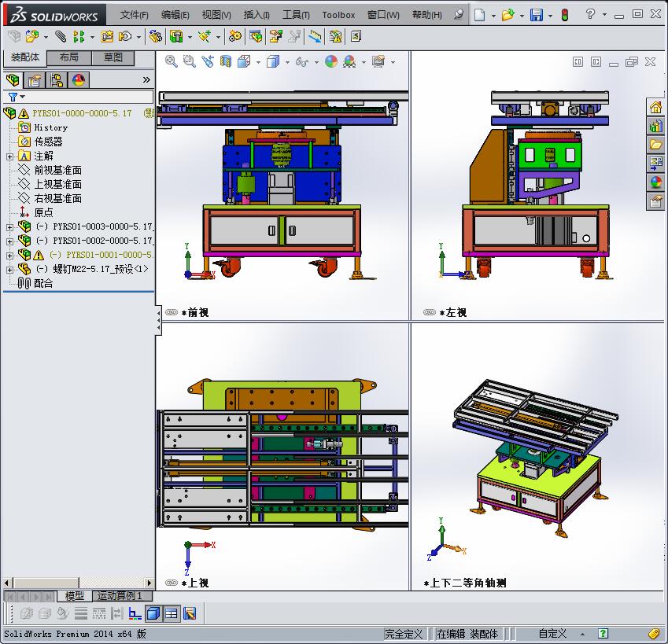Toggle the link views icon beside 左视
668x644 pixels.
[430, 312]
